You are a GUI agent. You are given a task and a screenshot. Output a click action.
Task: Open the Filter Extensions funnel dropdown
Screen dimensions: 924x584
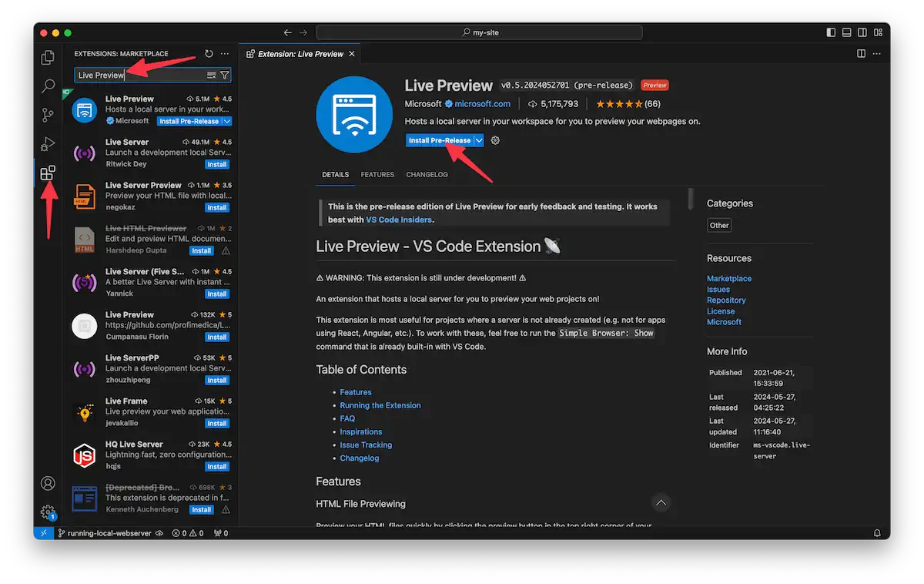(x=225, y=75)
